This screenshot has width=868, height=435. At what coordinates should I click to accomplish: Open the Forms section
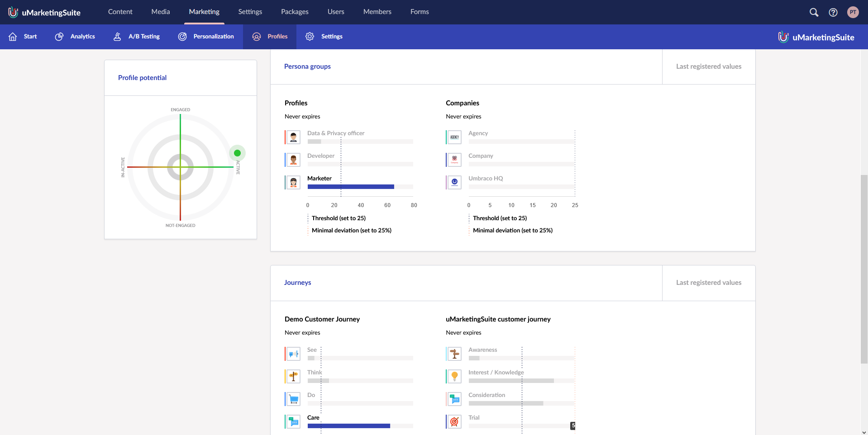[x=420, y=12]
